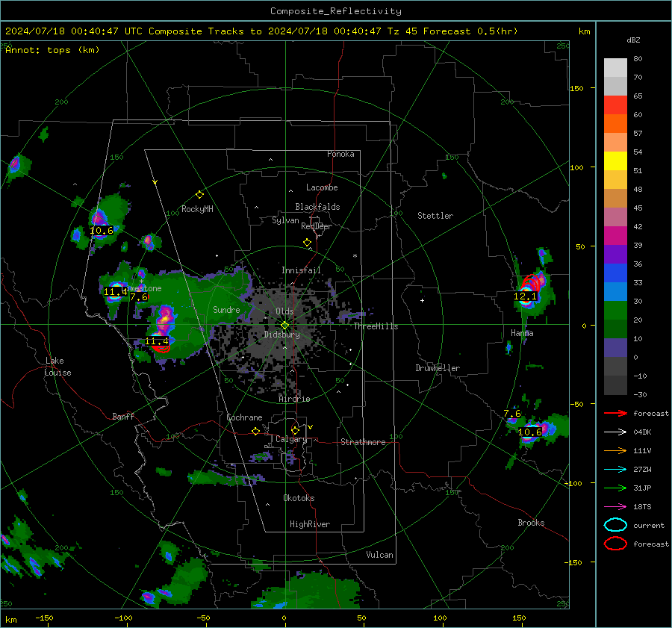The height and width of the screenshot is (628, 672).
Task: Click the 11.4 storm top label southwest of Sundre
Action: [x=157, y=341]
